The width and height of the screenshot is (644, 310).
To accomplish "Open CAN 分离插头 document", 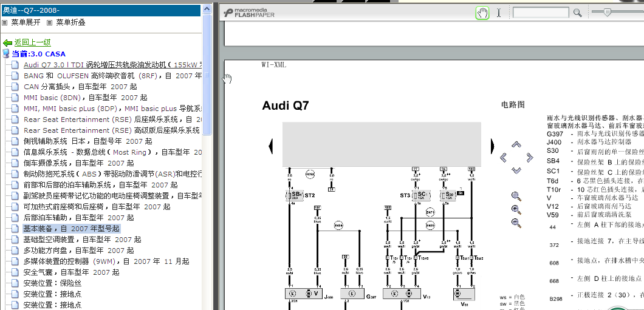I will pyautogui.click(x=80, y=87).
